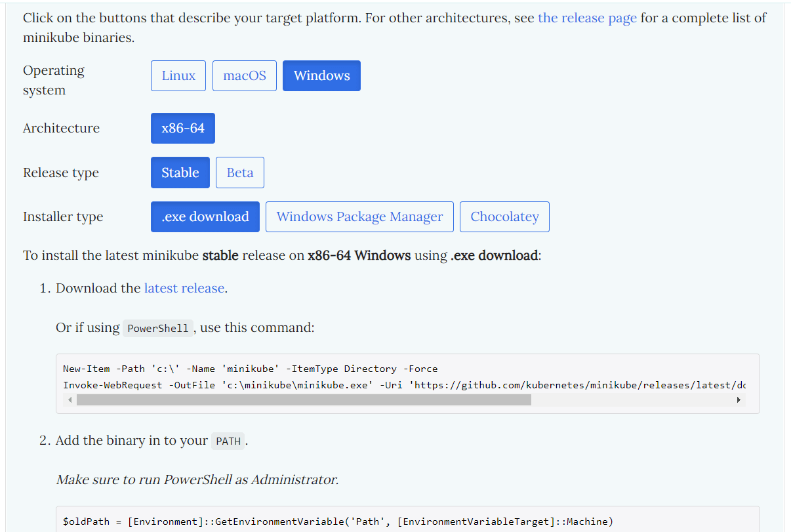Choose Windows Package Manager installer type
The height and width of the screenshot is (532, 791).
click(359, 216)
